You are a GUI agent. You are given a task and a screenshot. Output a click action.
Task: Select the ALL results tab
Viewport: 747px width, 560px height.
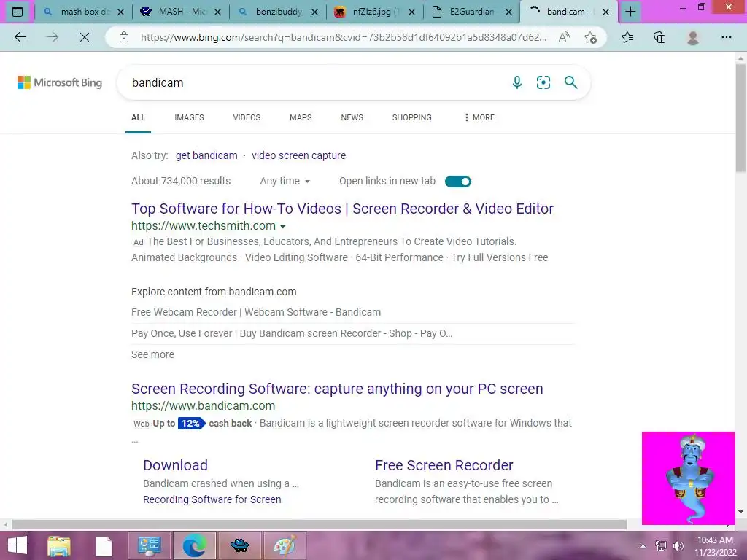pyautogui.click(x=138, y=117)
